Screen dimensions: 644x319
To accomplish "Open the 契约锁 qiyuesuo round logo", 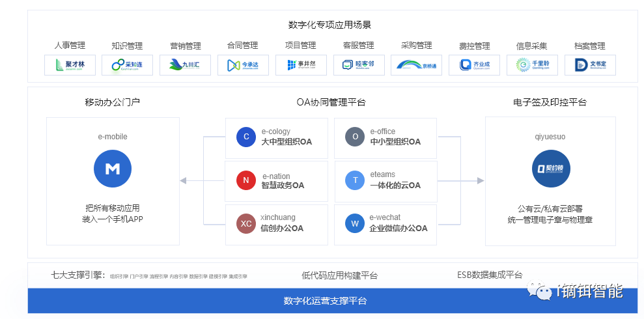I will click(550, 169).
